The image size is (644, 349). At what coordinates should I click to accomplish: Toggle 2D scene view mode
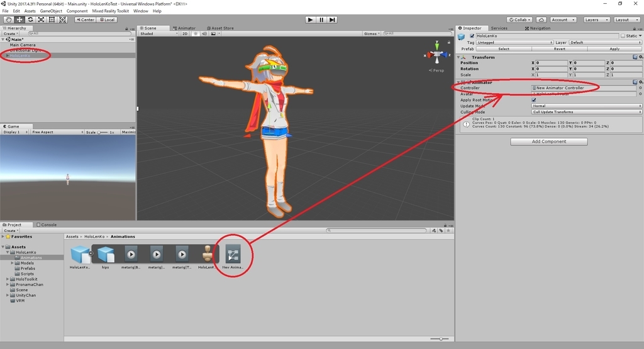tap(185, 34)
